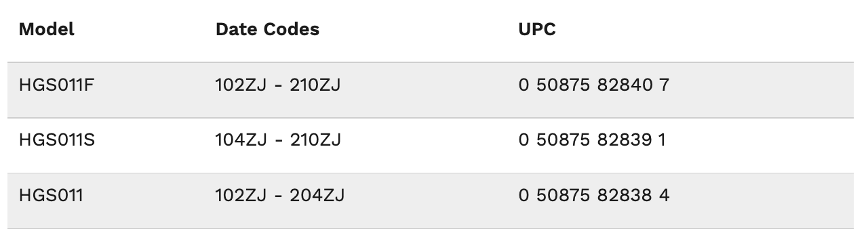This screenshot has height=252, width=868.
Task: Click the Model column header
Action: click(x=47, y=30)
